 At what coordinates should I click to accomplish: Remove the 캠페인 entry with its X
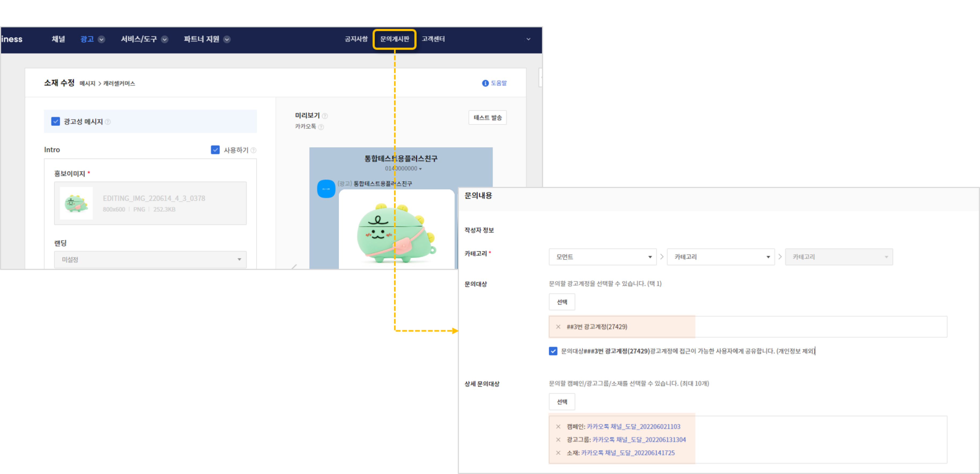[x=558, y=427]
